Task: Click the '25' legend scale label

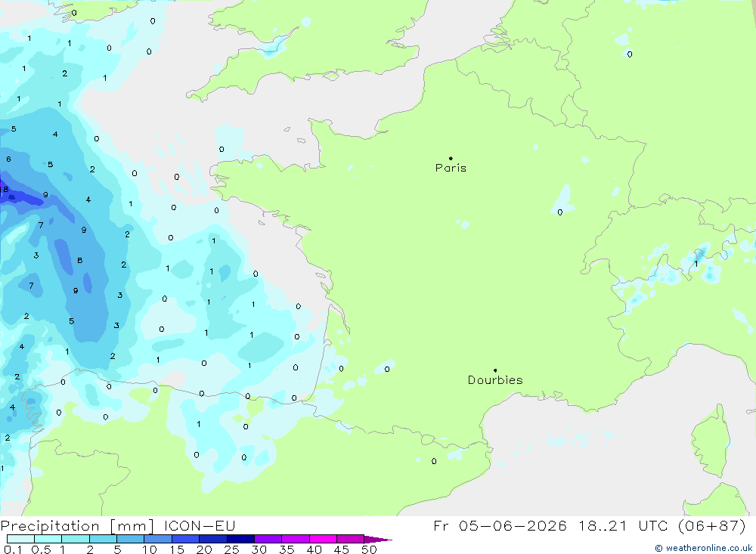Action: [231, 549]
